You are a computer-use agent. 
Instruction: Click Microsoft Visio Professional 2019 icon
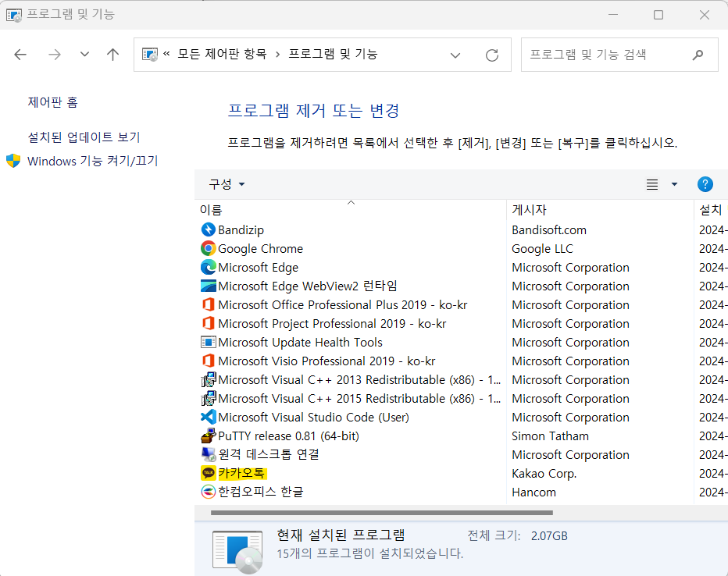pos(208,361)
